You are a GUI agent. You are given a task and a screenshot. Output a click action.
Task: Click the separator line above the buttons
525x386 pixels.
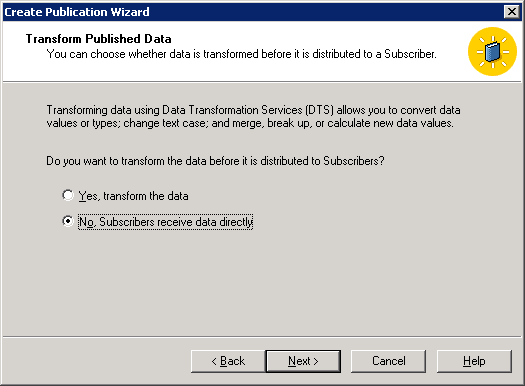pyautogui.click(x=262, y=337)
